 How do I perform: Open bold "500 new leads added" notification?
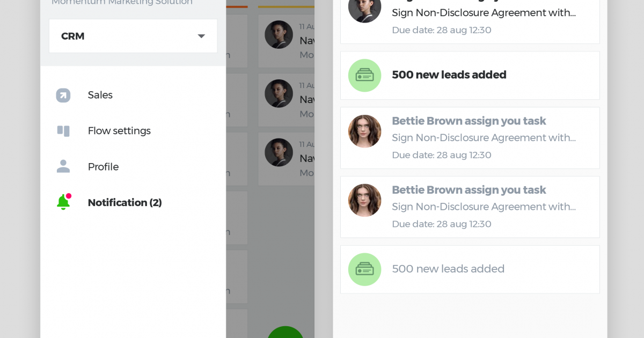tap(470, 75)
